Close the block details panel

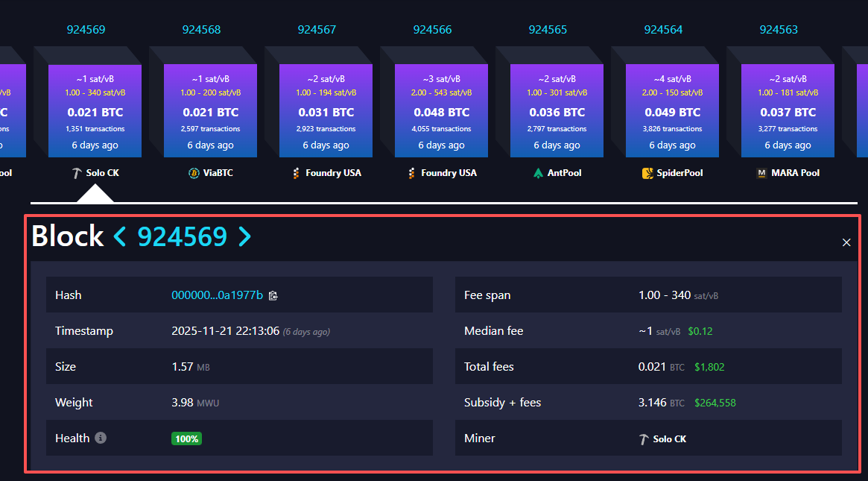(846, 242)
